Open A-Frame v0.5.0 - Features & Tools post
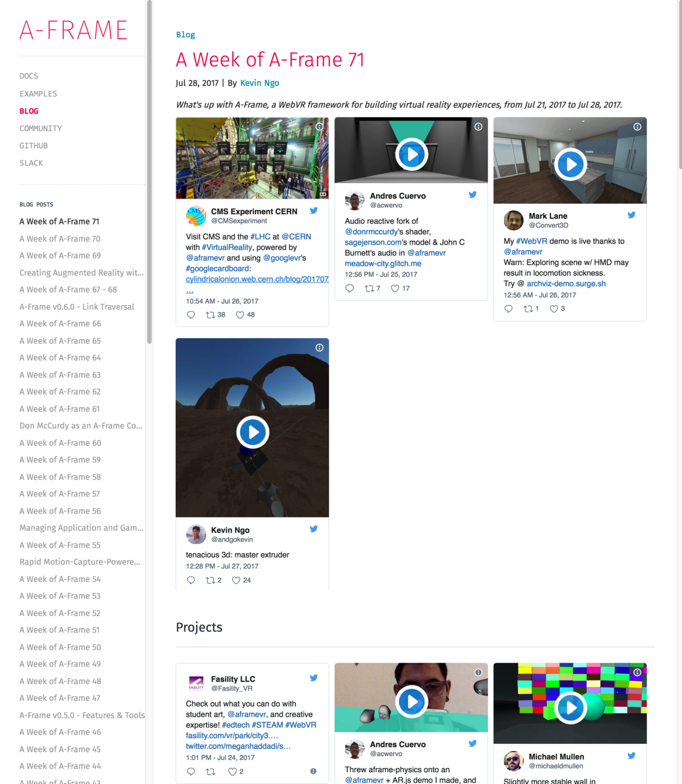Viewport: 682px width, 784px height. point(82,715)
